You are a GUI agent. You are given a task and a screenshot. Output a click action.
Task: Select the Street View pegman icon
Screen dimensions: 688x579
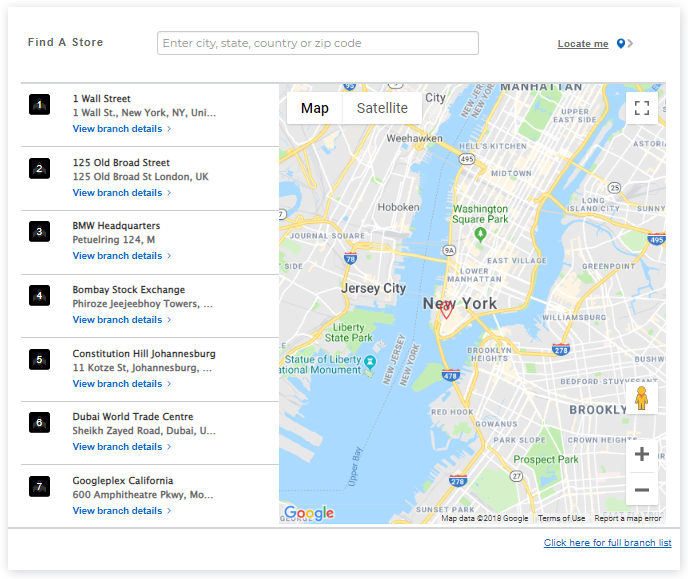click(641, 398)
